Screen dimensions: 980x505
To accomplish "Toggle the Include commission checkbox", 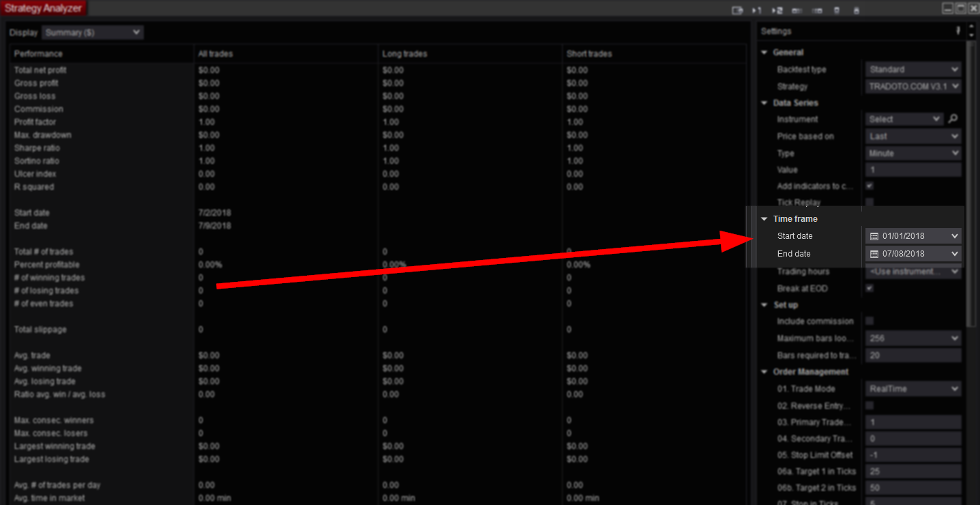I will 870,321.
